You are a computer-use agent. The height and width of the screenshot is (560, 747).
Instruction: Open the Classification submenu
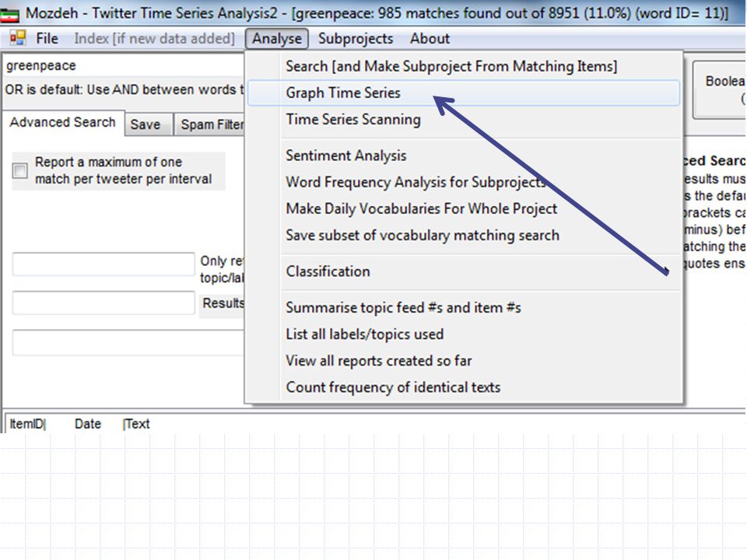[464, 271]
